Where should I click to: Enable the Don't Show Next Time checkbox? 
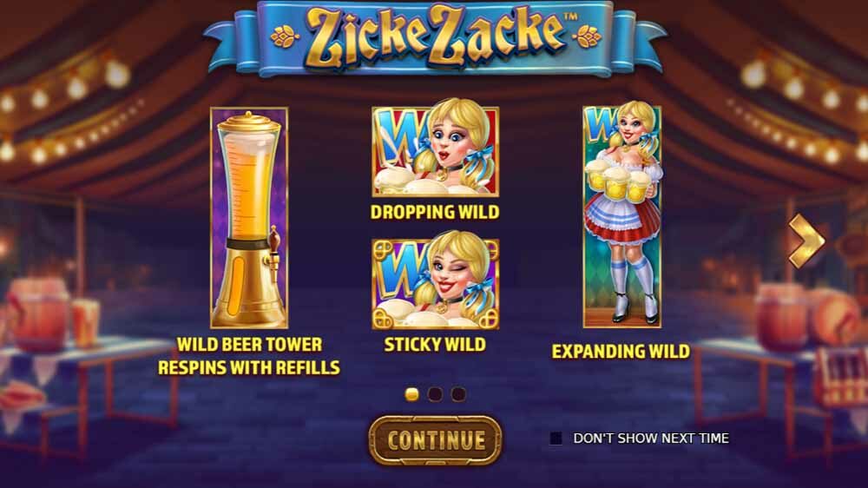(556, 439)
